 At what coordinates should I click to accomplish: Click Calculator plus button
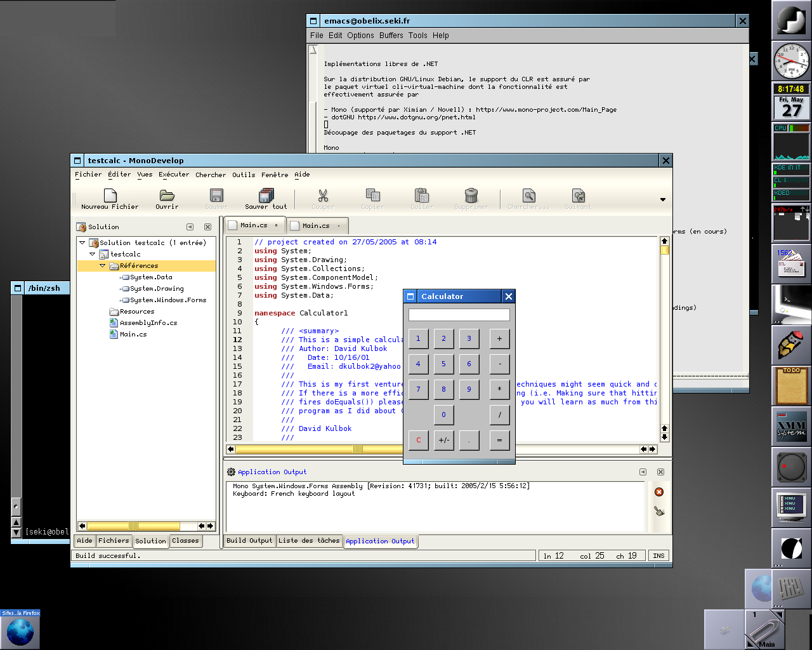point(499,338)
